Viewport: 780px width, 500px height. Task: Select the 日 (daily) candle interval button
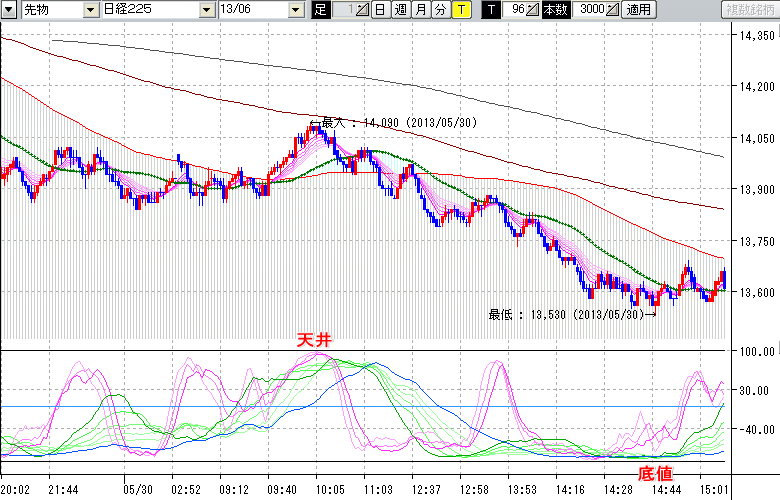[380, 10]
